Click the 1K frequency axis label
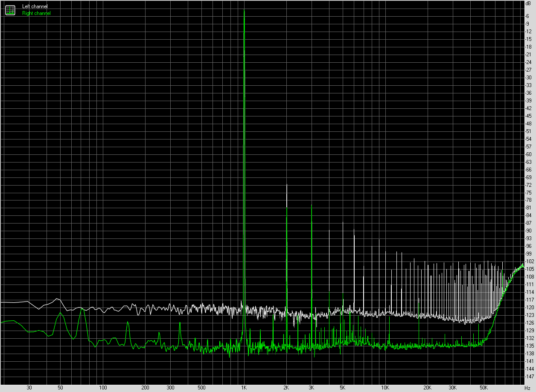This screenshot has height=392, width=536. [244, 388]
